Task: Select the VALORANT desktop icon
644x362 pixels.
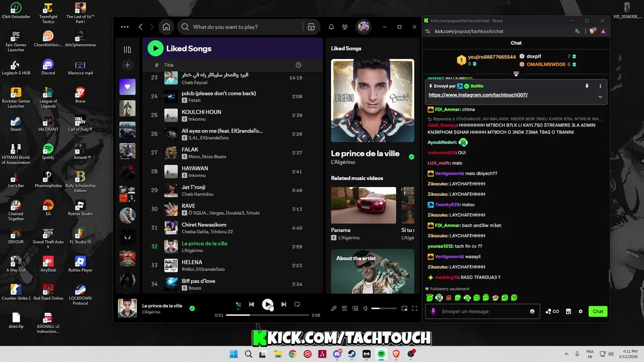Action: click(48, 124)
